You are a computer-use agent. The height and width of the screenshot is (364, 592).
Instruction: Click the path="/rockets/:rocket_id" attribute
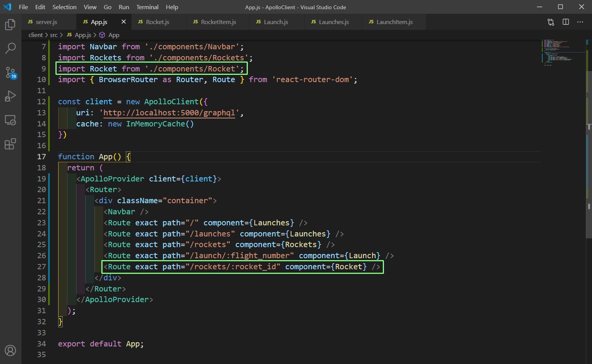[x=221, y=267]
